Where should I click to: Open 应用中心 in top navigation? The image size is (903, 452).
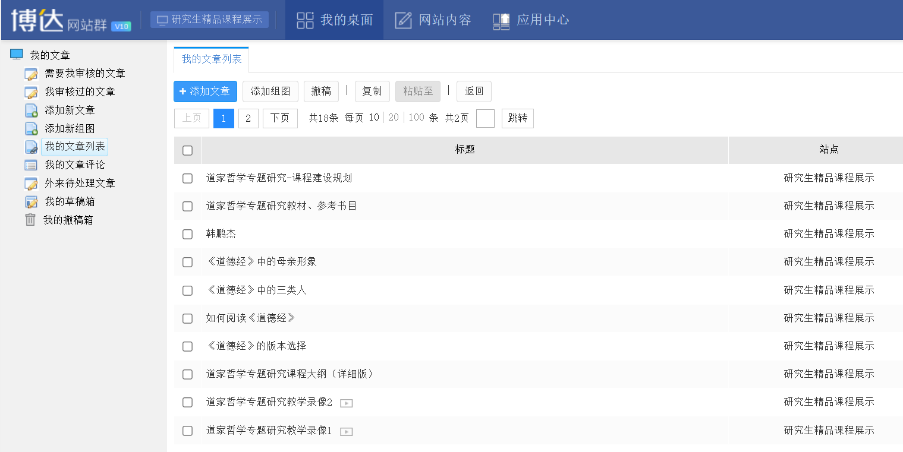tap(532, 20)
